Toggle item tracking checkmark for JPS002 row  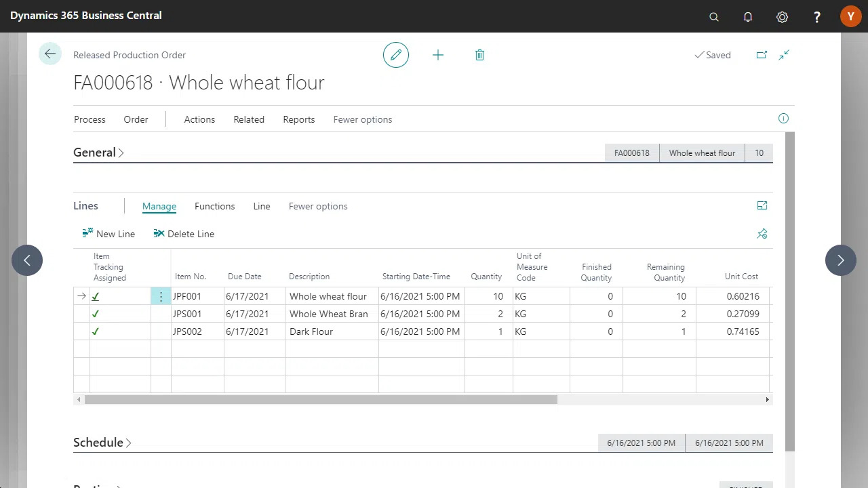click(x=96, y=331)
